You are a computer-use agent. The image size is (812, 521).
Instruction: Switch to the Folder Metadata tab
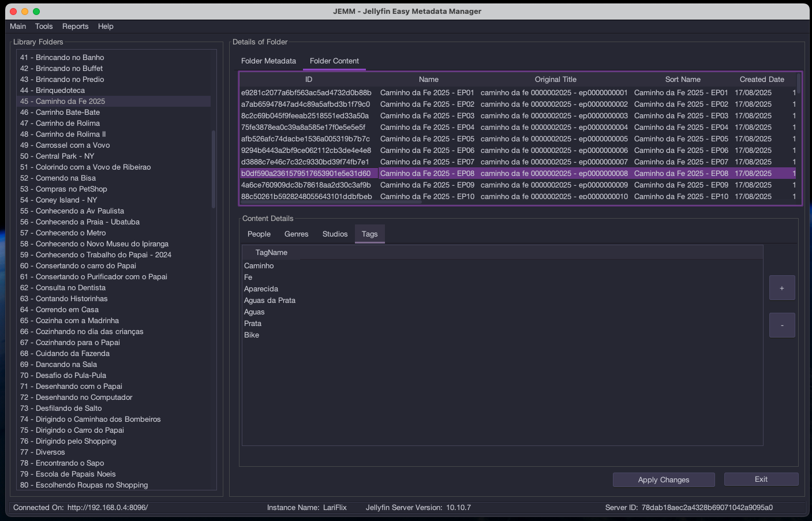[x=268, y=61]
